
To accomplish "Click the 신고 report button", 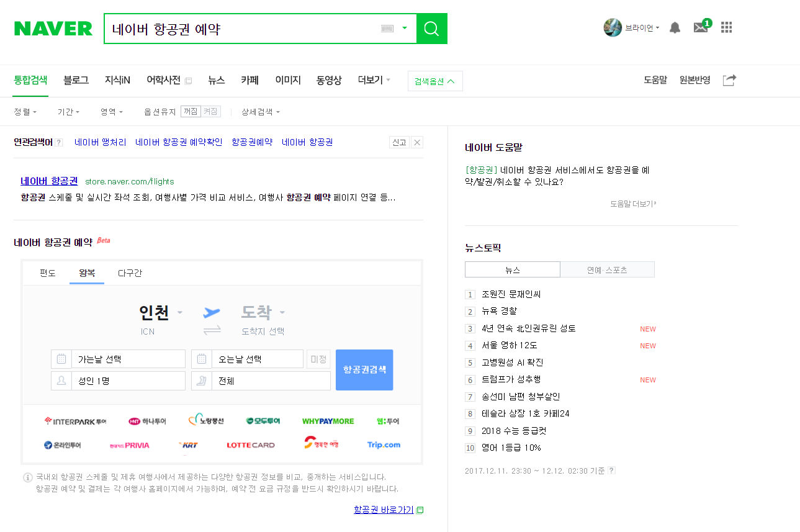I will [399, 142].
